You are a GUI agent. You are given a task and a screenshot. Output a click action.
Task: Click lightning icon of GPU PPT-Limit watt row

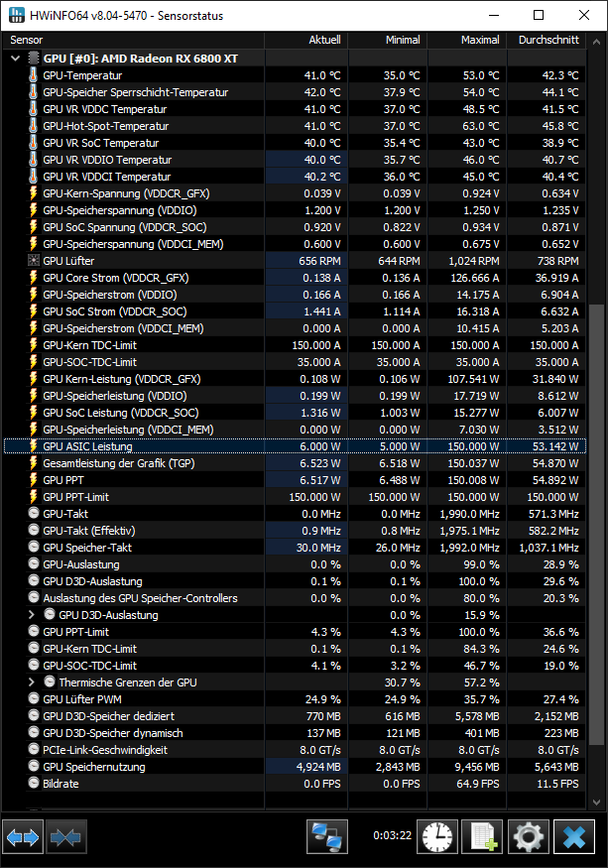coord(33,497)
